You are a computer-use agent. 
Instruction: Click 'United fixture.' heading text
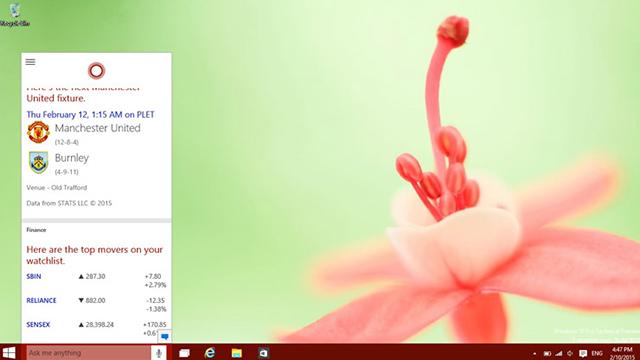click(56, 98)
